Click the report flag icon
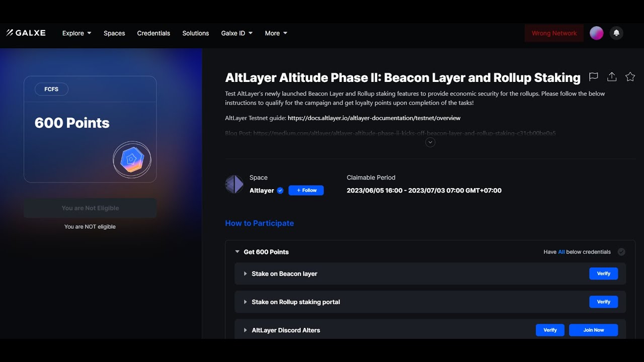The width and height of the screenshot is (644, 362). click(594, 77)
